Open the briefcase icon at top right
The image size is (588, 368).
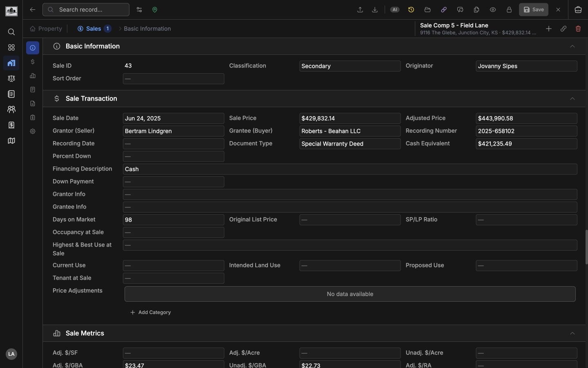coord(579,10)
